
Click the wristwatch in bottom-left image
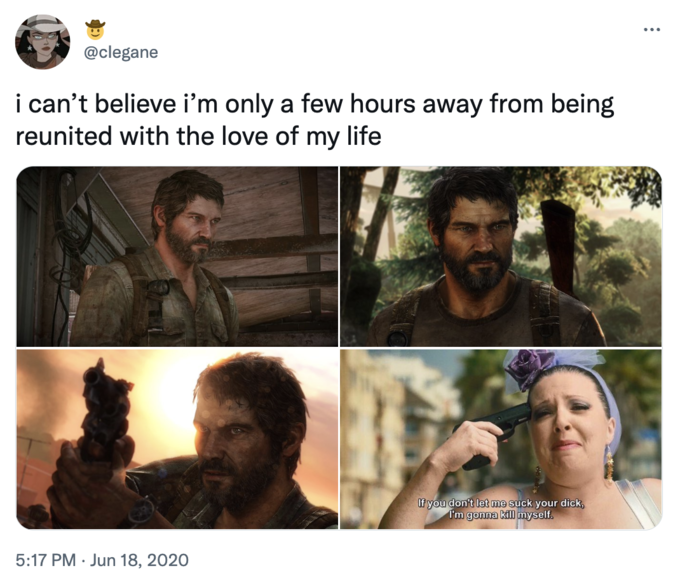point(140,512)
